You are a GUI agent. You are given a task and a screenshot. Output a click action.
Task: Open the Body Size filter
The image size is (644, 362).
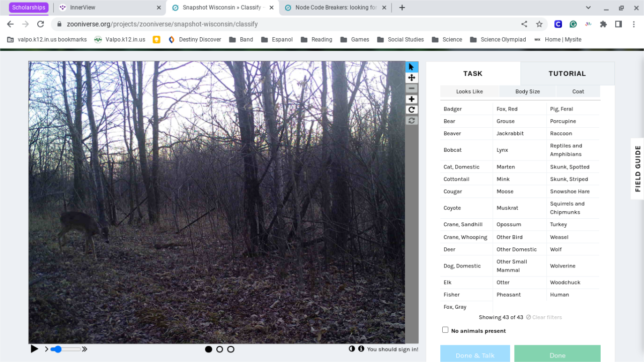(527, 92)
